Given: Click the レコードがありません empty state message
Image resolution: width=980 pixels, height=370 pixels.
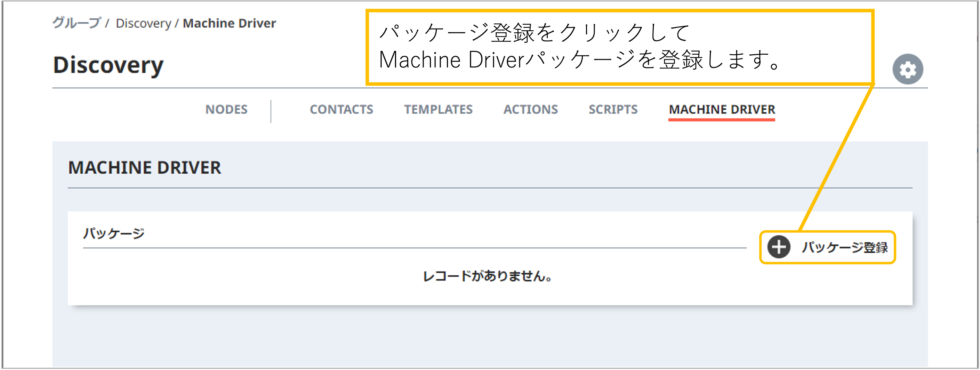Looking at the screenshot, I should pyautogui.click(x=487, y=277).
